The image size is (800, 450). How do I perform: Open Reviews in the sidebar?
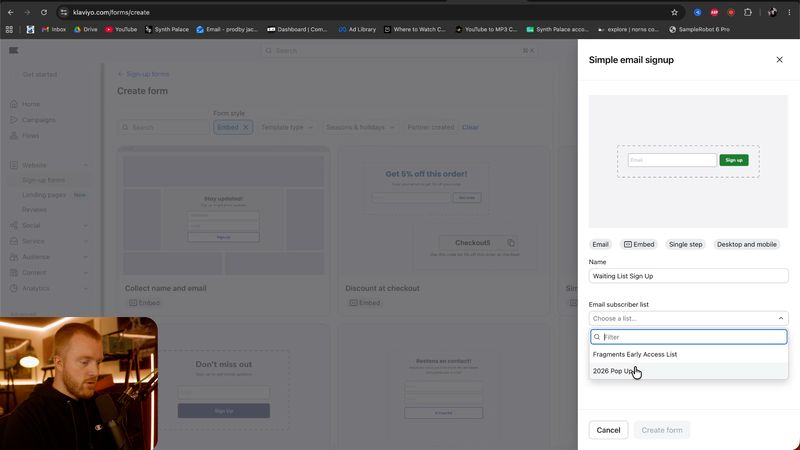(34, 210)
